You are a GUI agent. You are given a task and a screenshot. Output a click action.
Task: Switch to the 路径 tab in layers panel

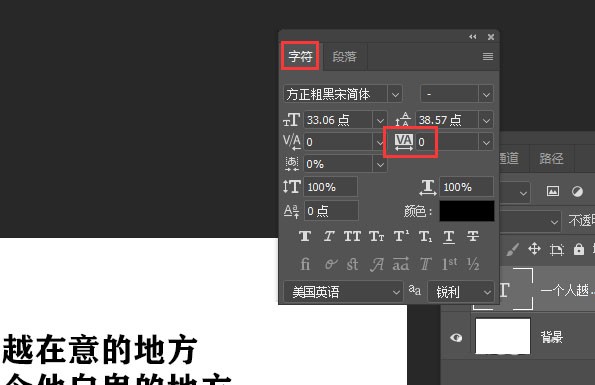(x=551, y=158)
